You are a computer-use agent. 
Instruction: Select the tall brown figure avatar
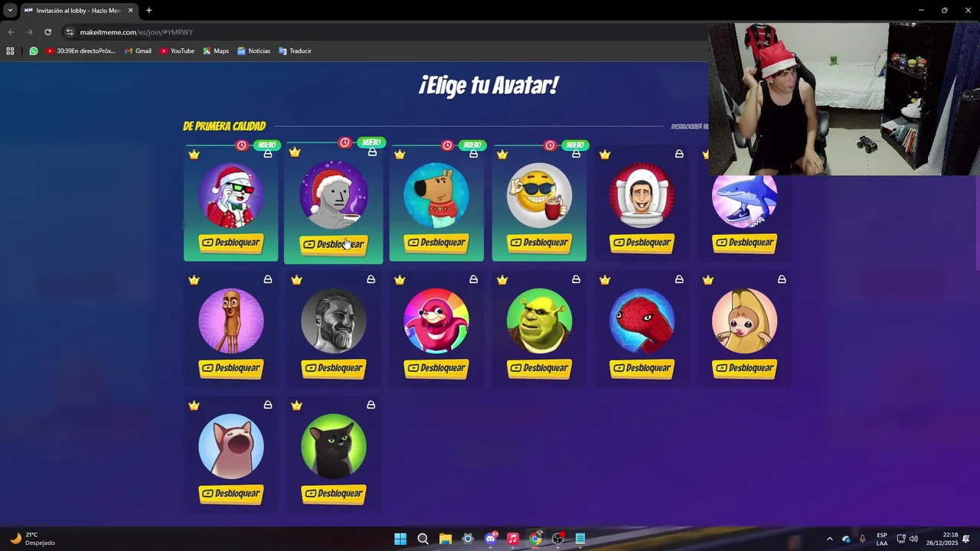coord(231,321)
